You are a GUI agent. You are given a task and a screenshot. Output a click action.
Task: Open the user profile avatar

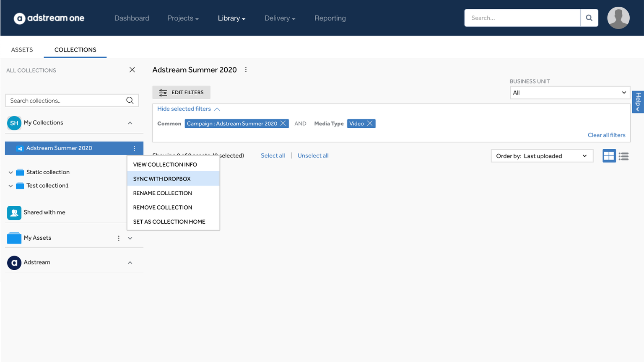click(618, 18)
